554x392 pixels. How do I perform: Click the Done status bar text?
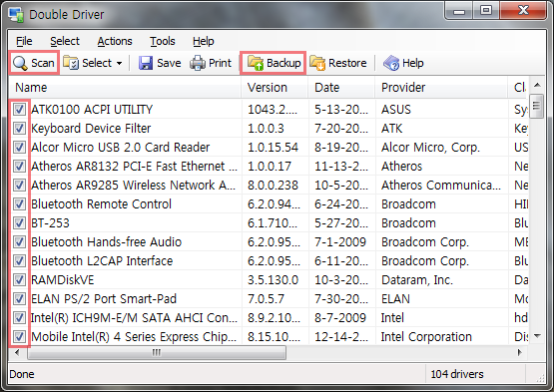pos(22,374)
